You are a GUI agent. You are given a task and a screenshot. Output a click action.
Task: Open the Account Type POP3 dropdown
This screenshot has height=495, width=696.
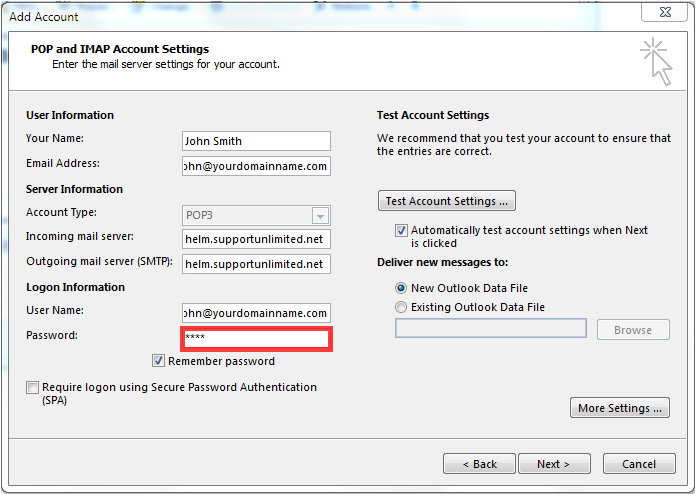point(256,215)
